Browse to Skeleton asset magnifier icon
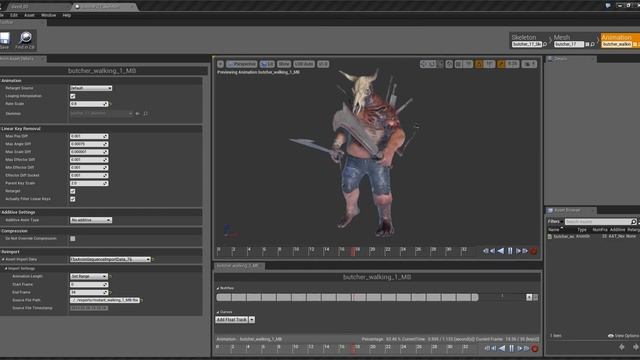The width and height of the screenshot is (640, 360). pos(545,44)
